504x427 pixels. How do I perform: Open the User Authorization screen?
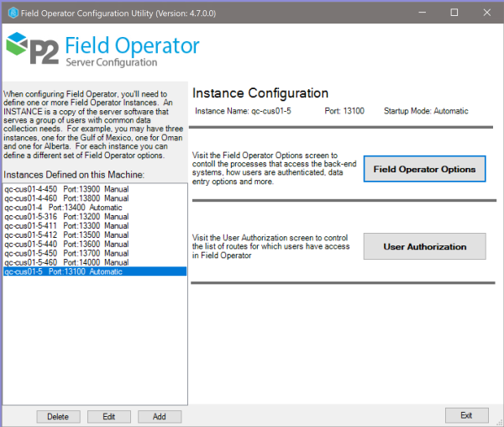[x=424, y=246]
